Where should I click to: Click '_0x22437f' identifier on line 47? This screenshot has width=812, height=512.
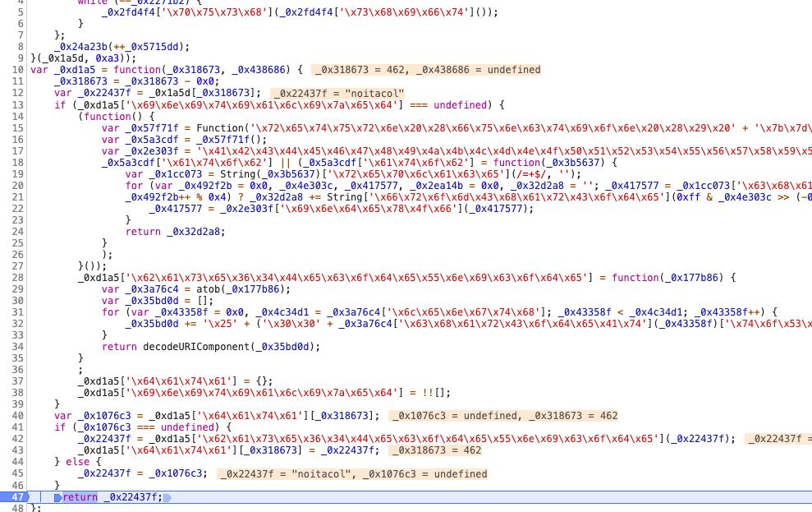[131, 497]
